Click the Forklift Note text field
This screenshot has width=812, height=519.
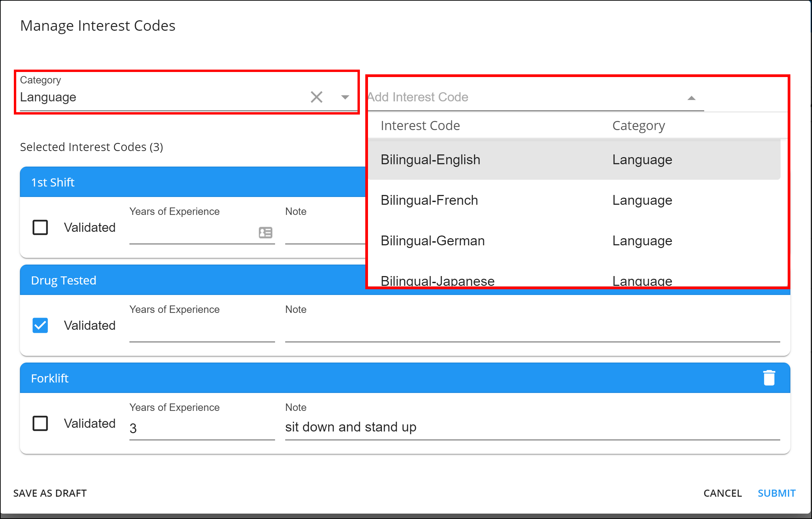532,427
